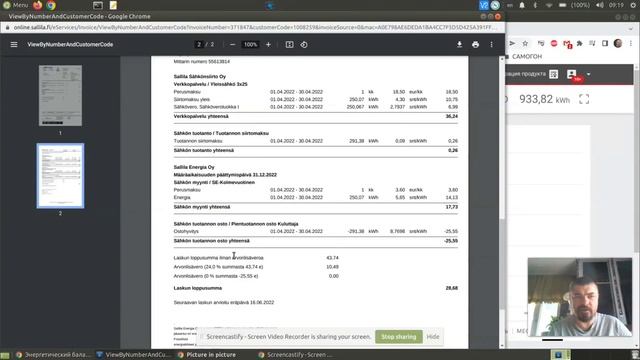The width and height of the screenshot is (640, 360).
Task: Click the blue V2 tray icon
Action: point(484,5)
